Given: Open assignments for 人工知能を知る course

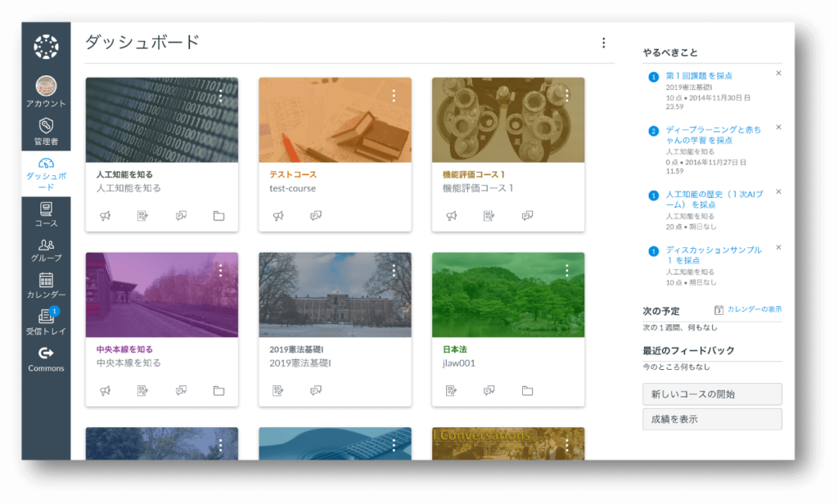Looking at the screenshot, I should pyautogui.click(x=142, y=216).
